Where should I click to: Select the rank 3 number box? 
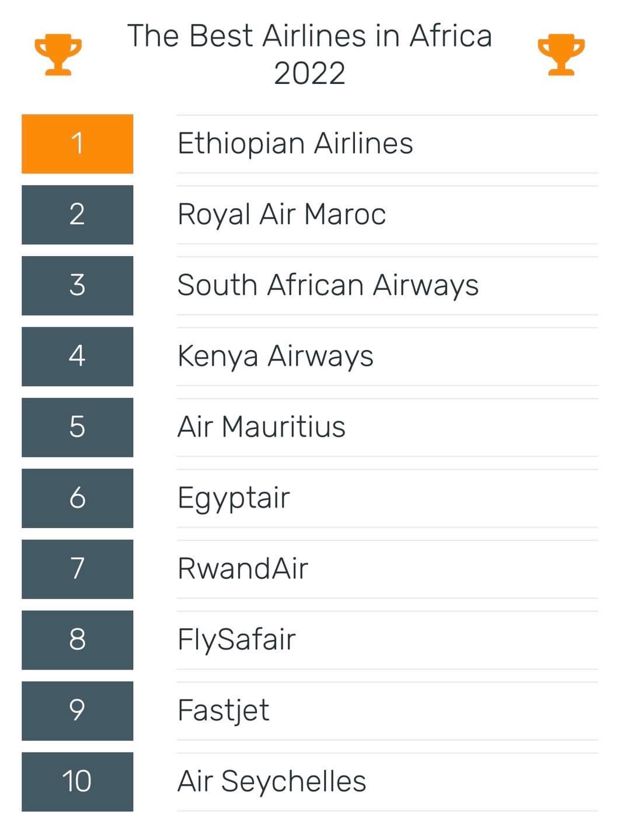[x=77, y=285]
